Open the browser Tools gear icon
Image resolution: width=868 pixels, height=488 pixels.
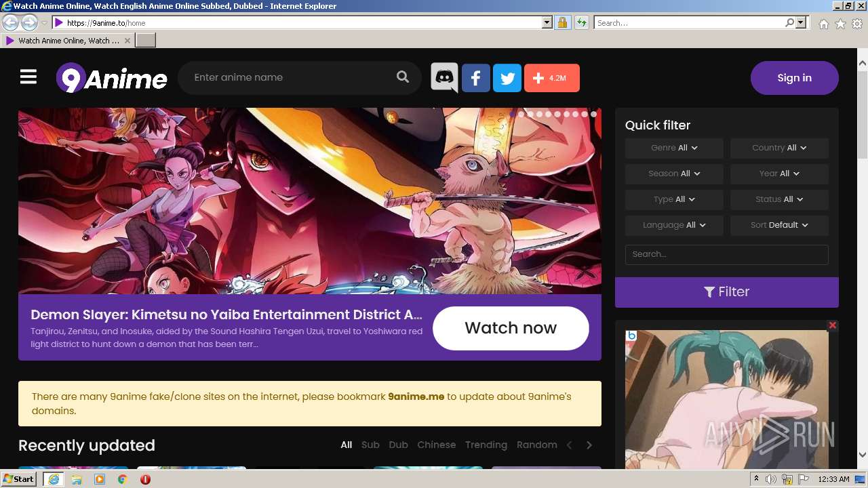pos(857,24)
